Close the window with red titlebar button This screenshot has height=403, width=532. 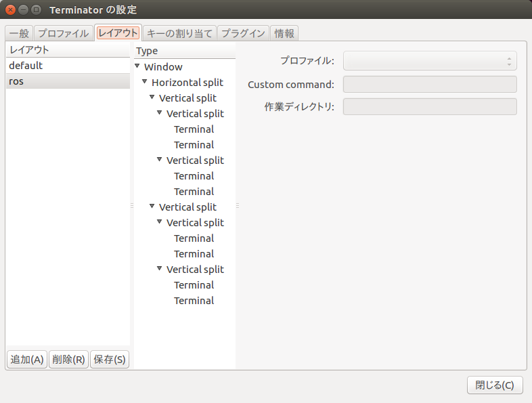tap(11, 10)
